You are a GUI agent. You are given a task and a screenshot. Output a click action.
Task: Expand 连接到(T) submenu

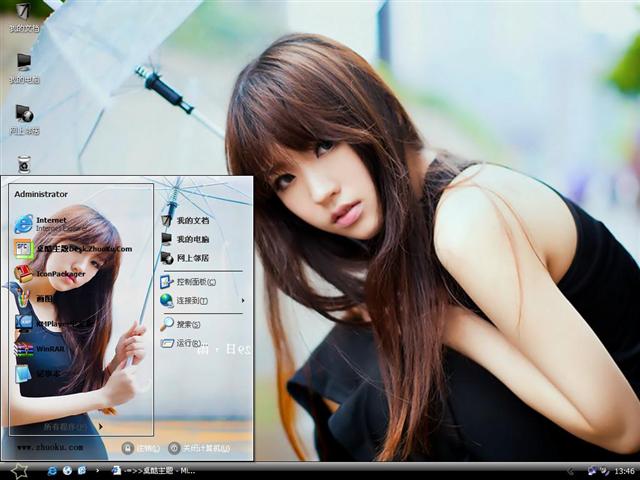[x=203, y=301]
